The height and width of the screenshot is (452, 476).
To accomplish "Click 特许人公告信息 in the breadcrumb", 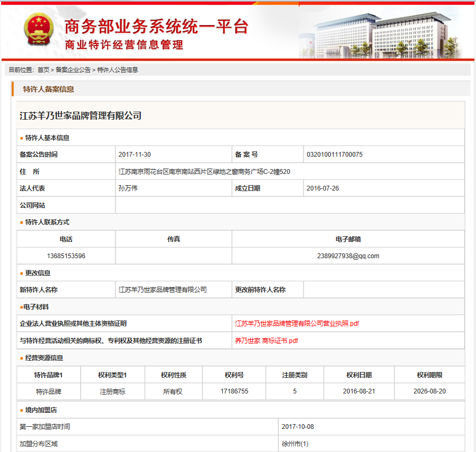I will pos(117,70).
